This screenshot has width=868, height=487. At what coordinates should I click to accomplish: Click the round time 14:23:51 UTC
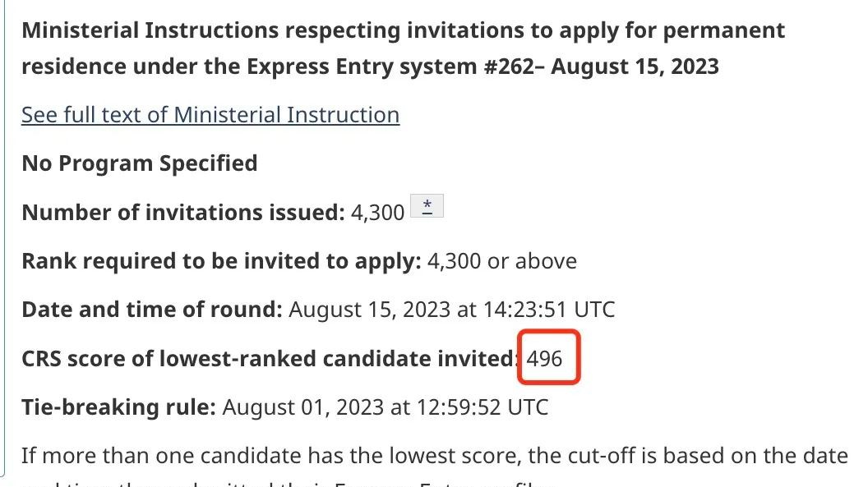[549, 310]
